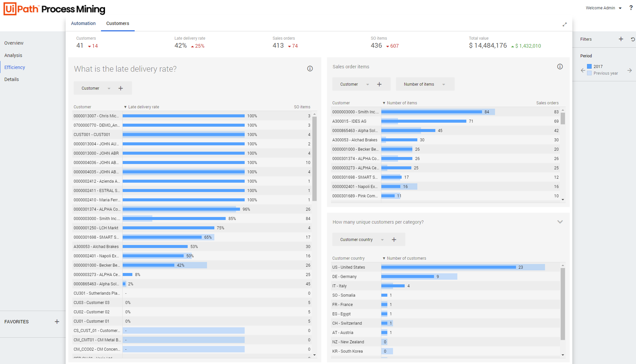The image size is (636, 364).
Task: Select row CU301 - Sutherlands Pla...
Action: pos(192,293)
